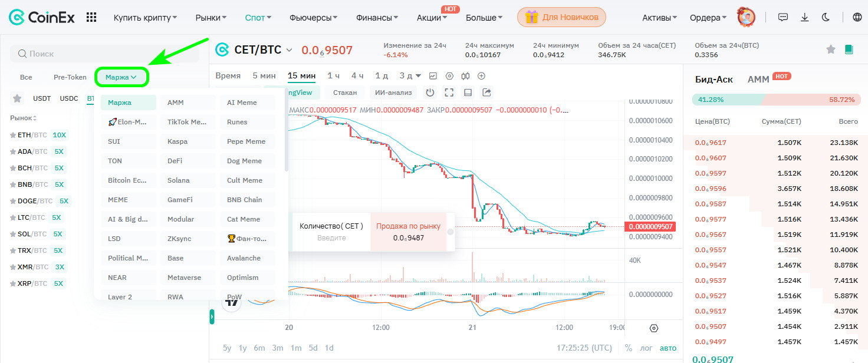Open chart settings hexagon icon

click(x=449, y=76)
